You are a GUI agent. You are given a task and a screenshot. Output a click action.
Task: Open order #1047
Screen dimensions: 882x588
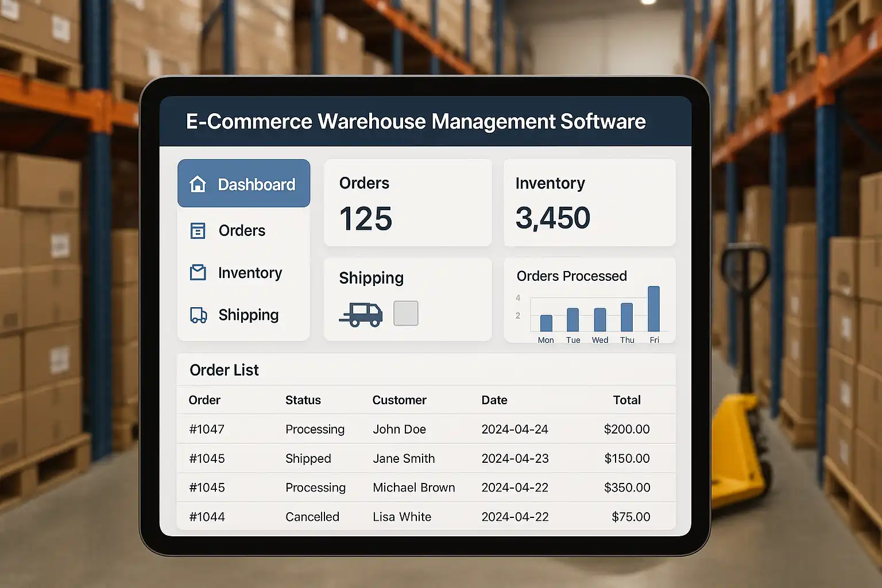pos(207,430)
